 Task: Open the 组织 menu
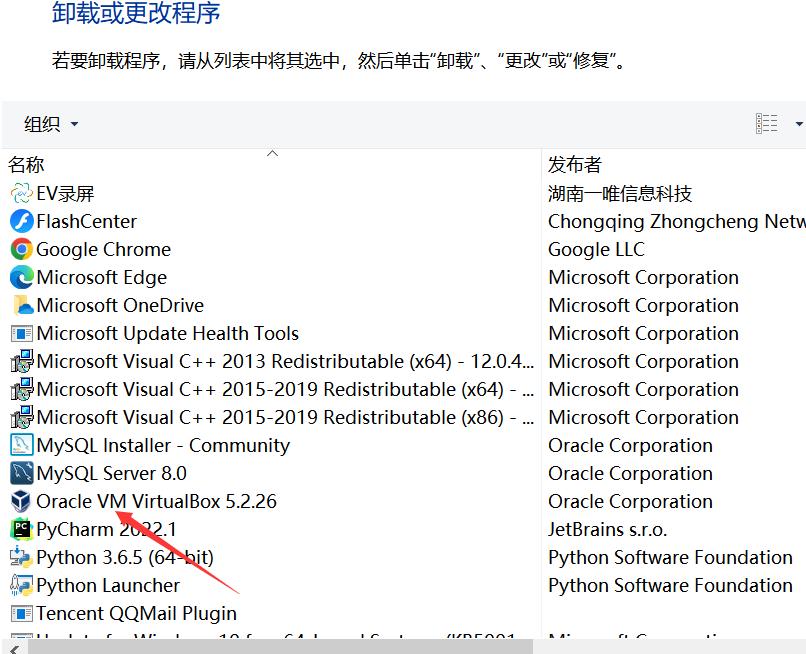click(43, 123)
